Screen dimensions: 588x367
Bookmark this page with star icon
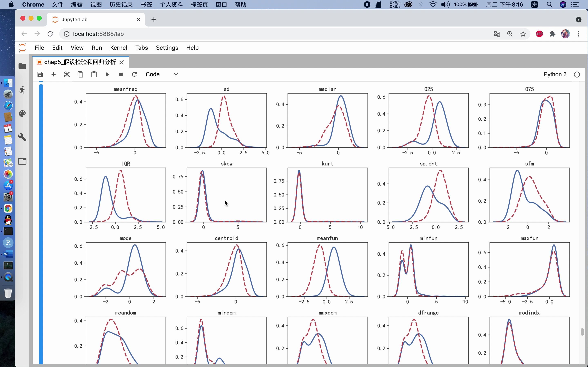[x=523, y=34]
